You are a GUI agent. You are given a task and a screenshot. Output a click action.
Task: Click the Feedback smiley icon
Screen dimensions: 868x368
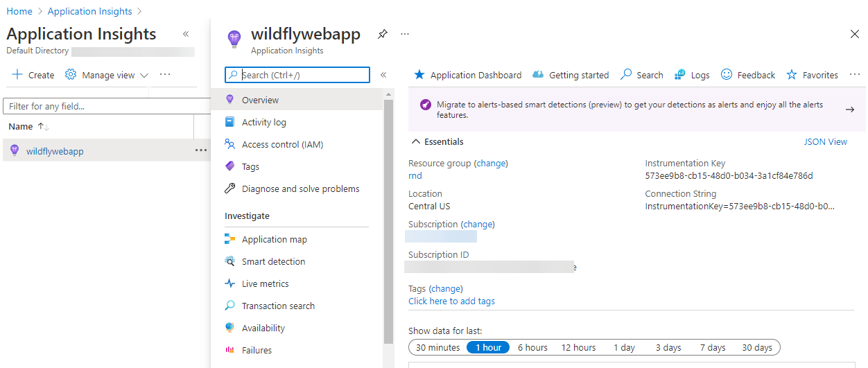727,75
